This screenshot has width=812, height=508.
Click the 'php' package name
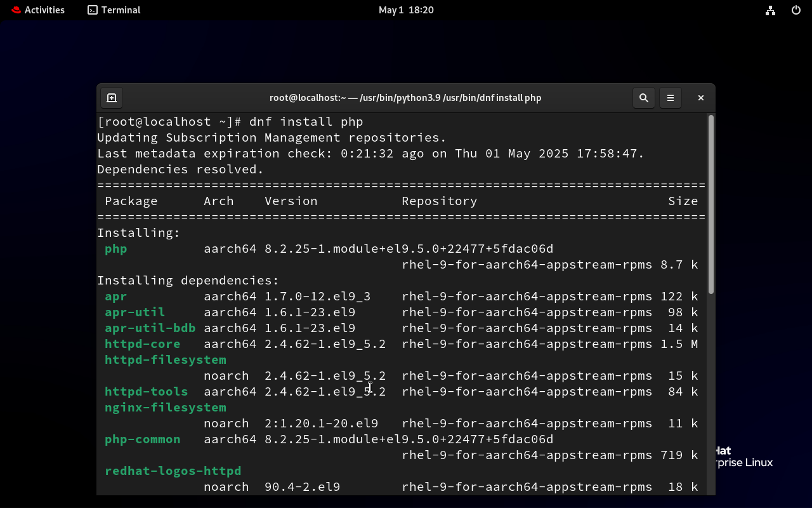tap(116, 249)
